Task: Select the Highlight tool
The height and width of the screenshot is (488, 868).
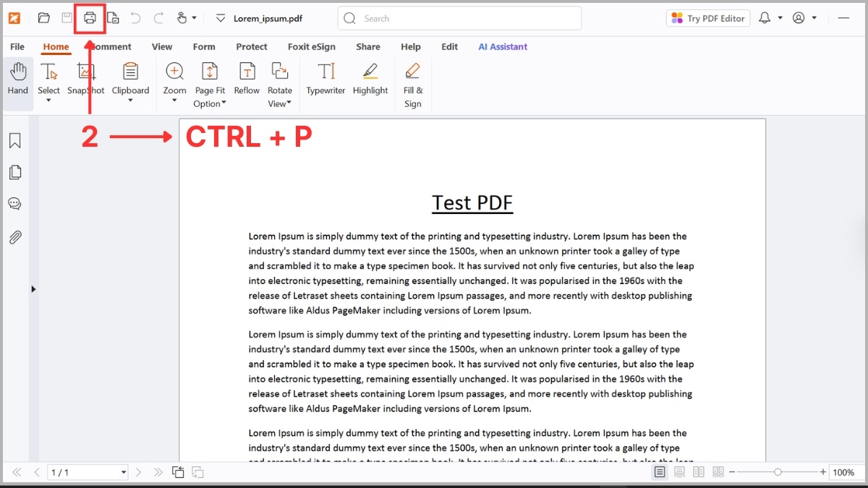Action: pos(370,80)
